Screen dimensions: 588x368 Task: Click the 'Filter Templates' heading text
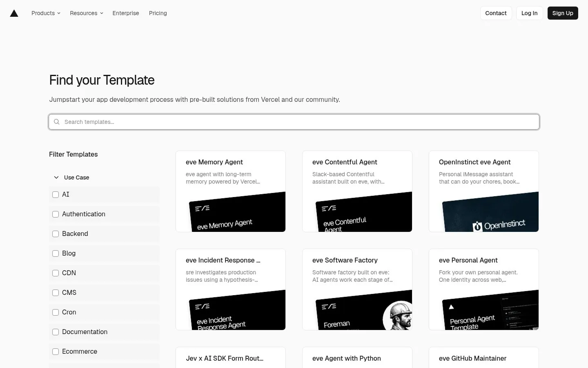[73, 155]
